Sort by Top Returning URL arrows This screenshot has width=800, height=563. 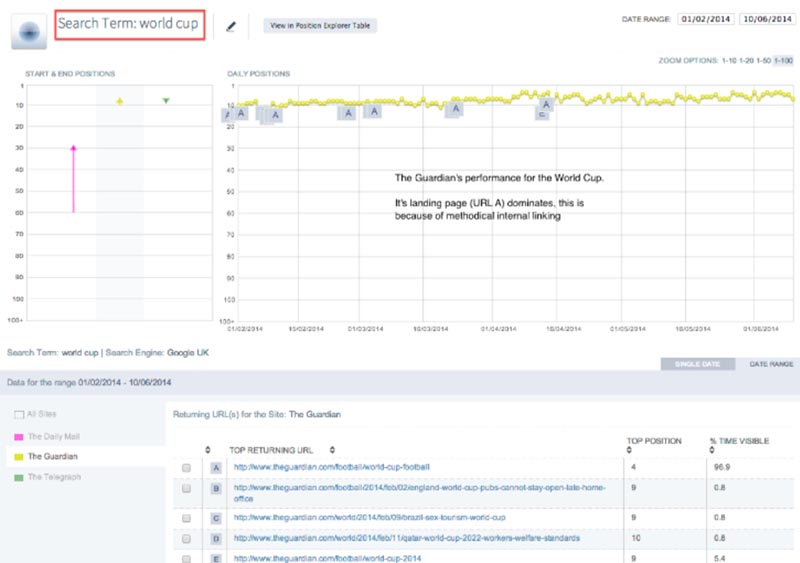[x=332, y=450]
